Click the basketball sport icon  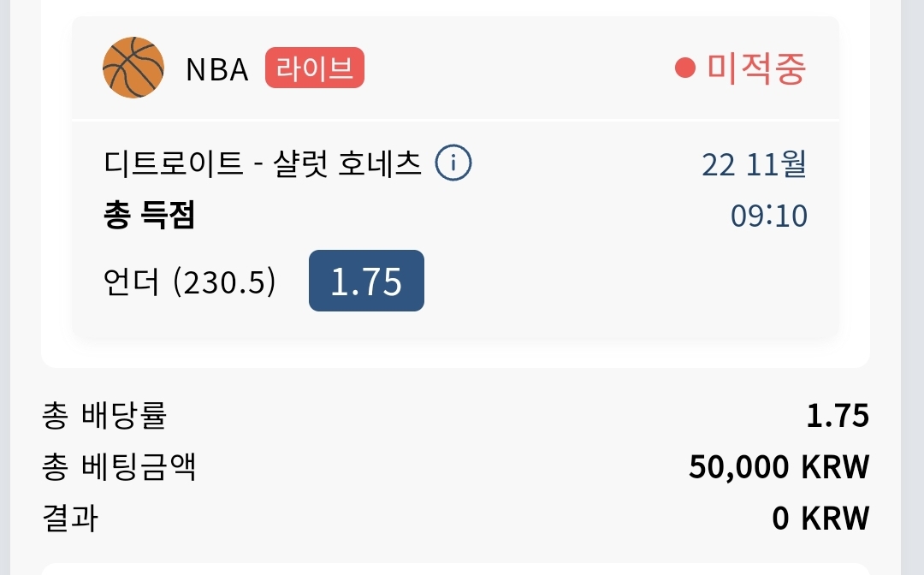pyautogui.click(x=133, y=68)
